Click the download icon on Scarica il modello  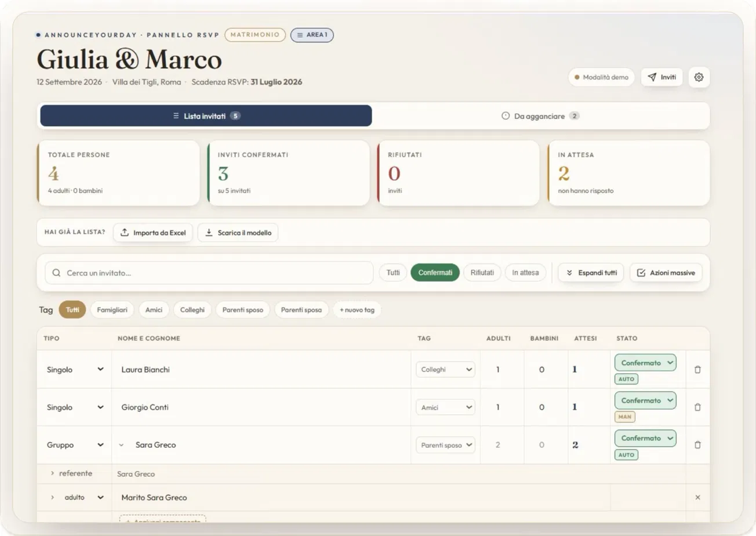(x=209, y=233)
